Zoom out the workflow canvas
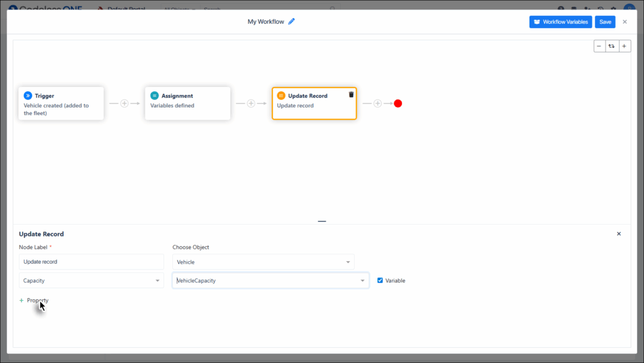644x363 pixels. click(x=599, y=46)
